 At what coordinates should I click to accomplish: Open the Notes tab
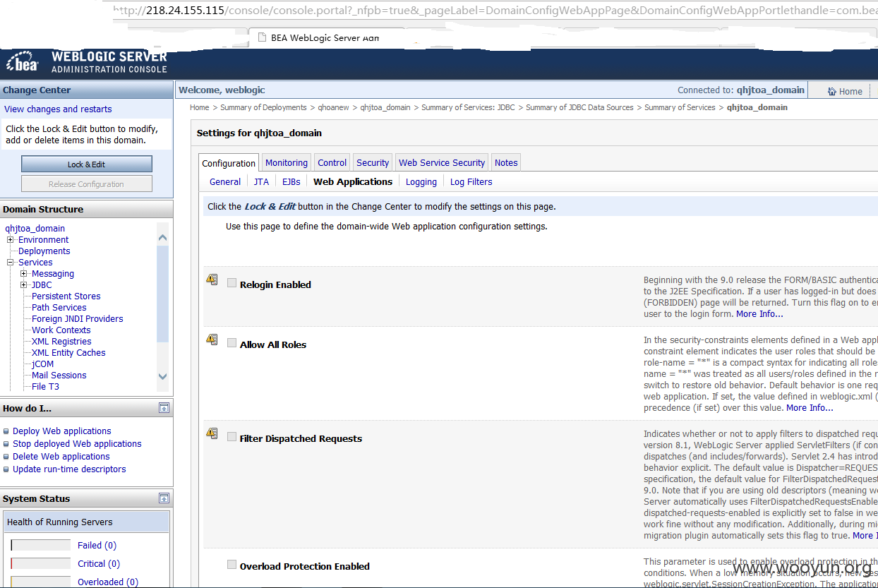click(506, 162)
